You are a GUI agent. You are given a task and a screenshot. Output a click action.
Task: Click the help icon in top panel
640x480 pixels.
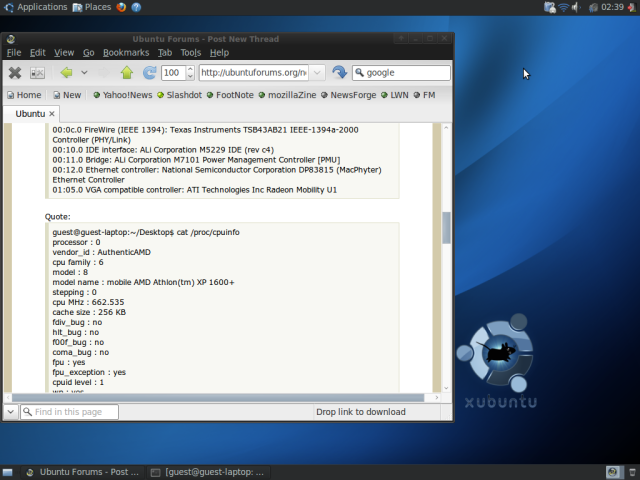[x=136, y=7]
